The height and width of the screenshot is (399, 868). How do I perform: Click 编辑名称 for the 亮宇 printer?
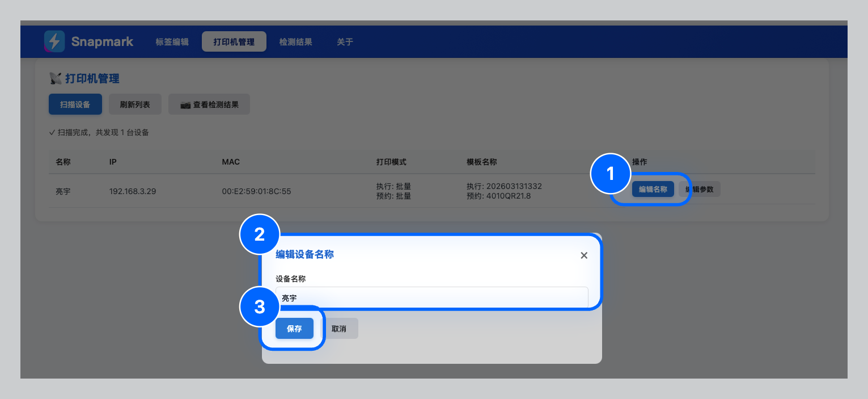(x=653, y=189)
